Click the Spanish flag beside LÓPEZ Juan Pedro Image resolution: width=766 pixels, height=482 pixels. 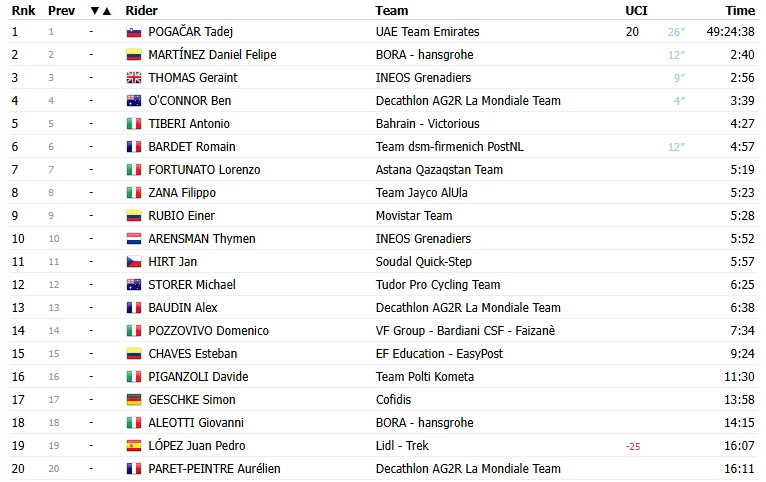tap(134, 446)
